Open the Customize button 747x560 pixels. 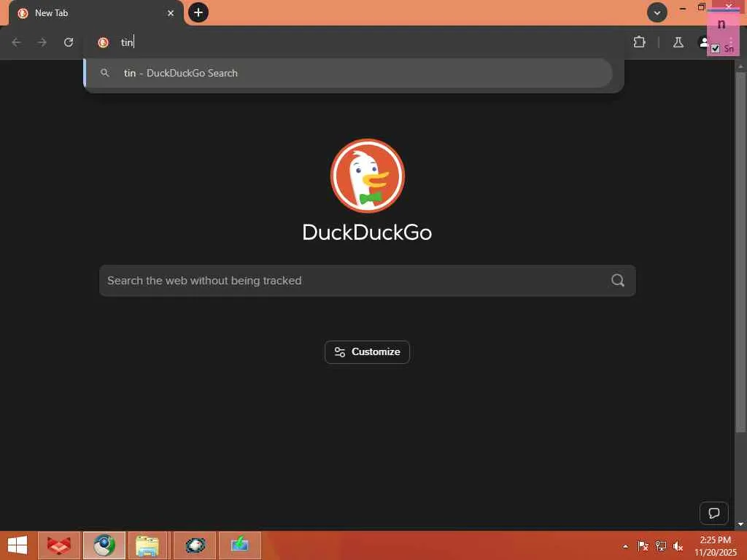click(x=368, y=352)
